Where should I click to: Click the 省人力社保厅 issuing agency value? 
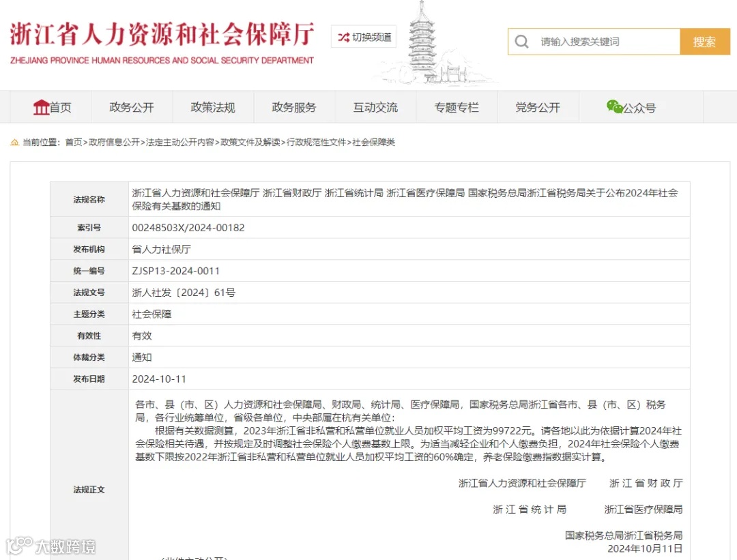[x=162, y=250]
